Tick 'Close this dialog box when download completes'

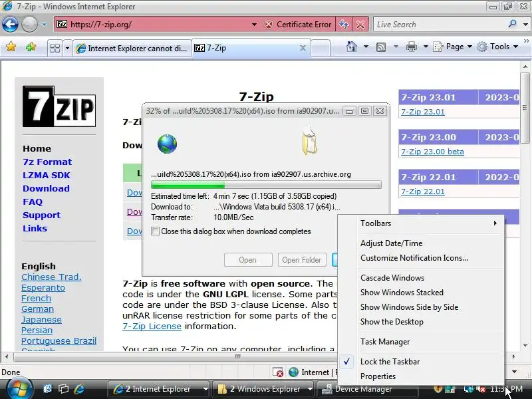click(155, 231)
